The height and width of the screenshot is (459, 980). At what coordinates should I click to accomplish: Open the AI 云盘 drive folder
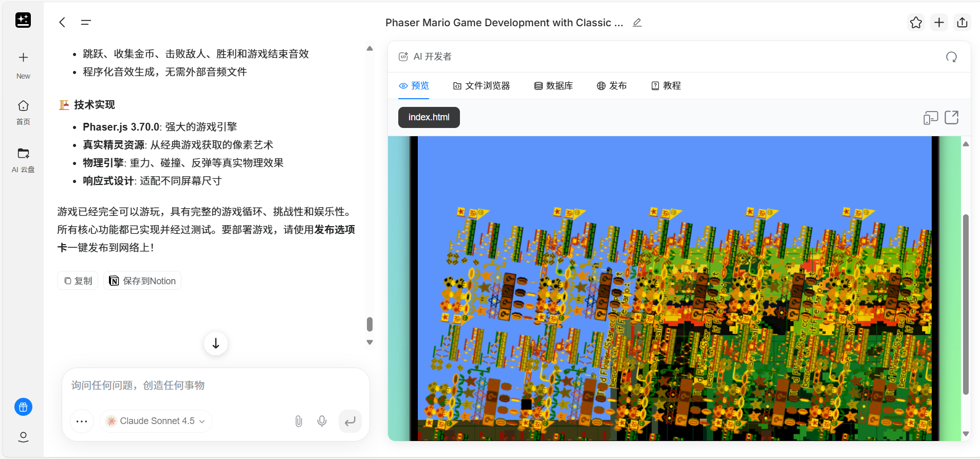(x=23, y=154)
